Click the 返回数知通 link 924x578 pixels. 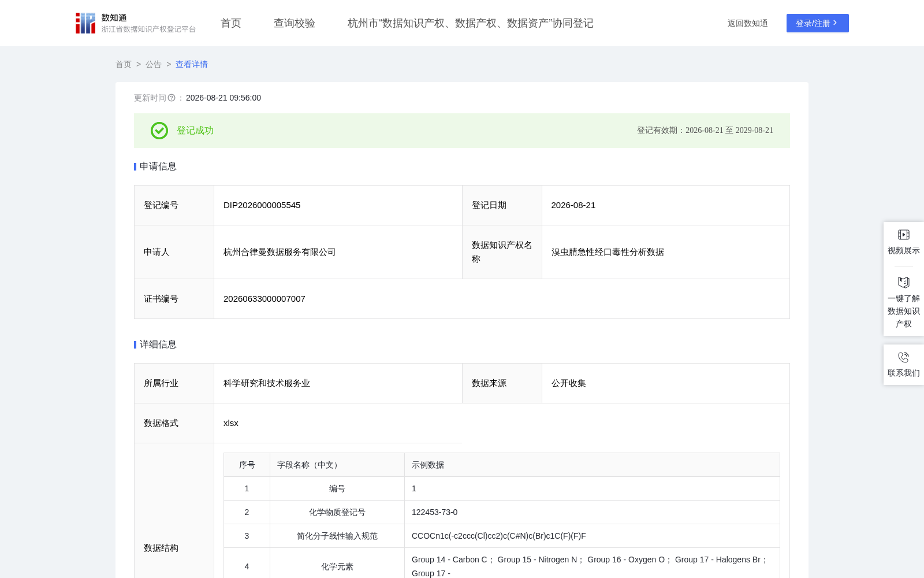point(748,23)
